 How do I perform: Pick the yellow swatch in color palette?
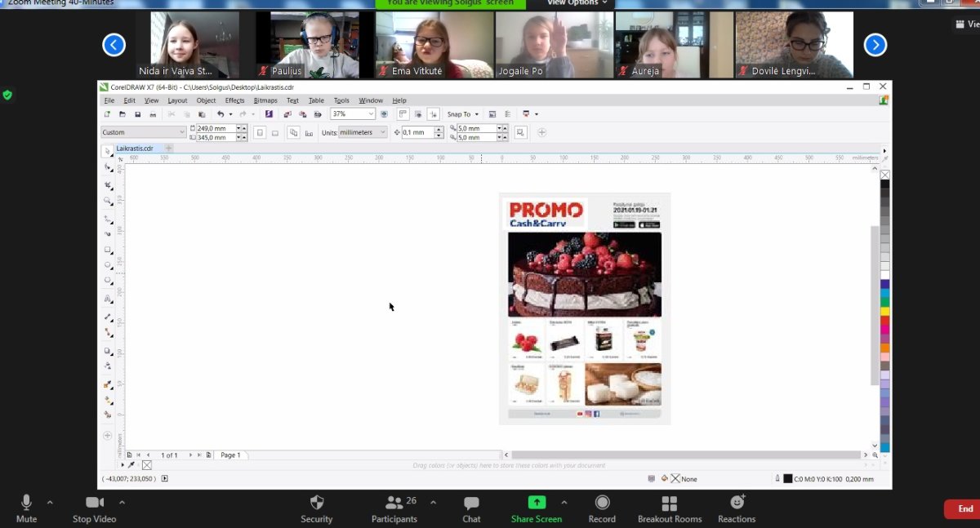(x=885, y=311)
